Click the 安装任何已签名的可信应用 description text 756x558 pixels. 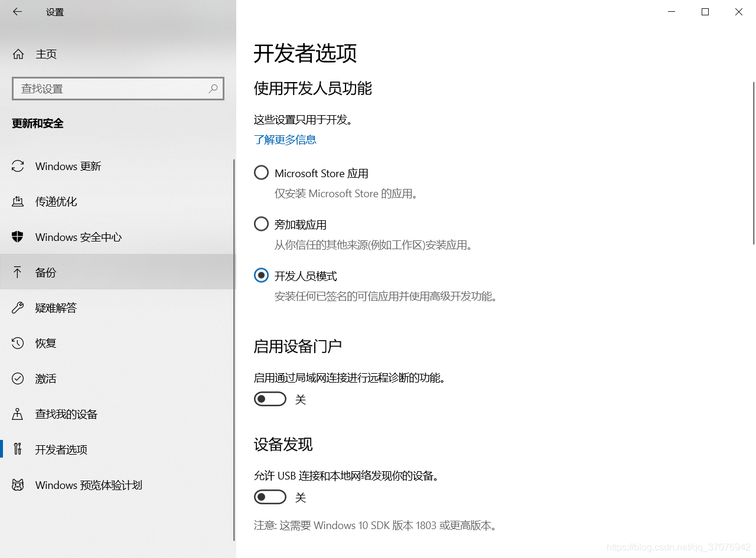pos(386,296)
